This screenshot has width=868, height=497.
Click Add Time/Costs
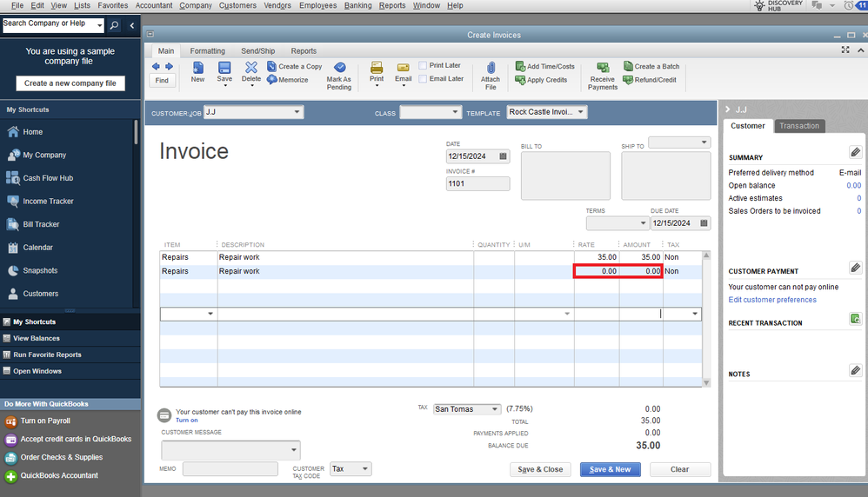click(544, 66)
